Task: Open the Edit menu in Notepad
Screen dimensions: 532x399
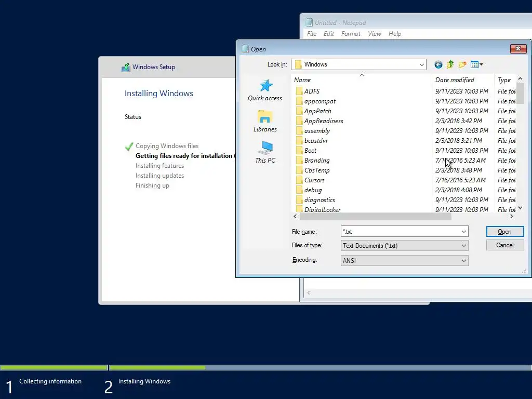Action: [329, 34]
